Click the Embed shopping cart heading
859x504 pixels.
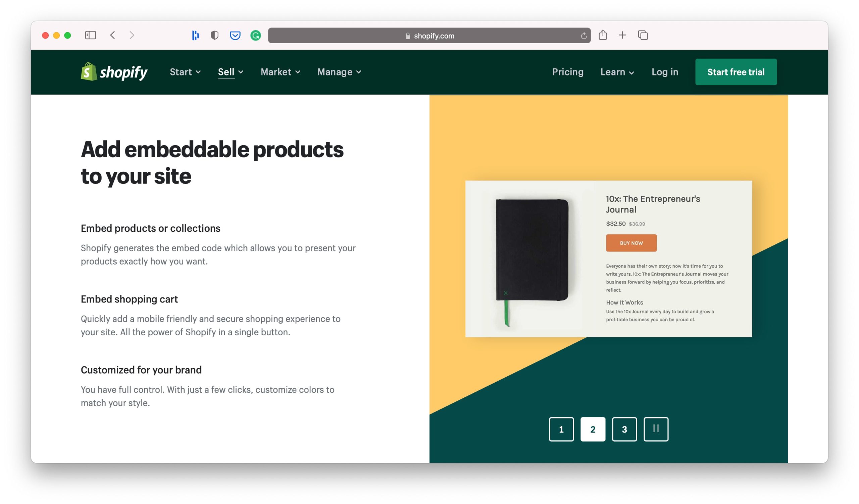(x=129, y=299)
